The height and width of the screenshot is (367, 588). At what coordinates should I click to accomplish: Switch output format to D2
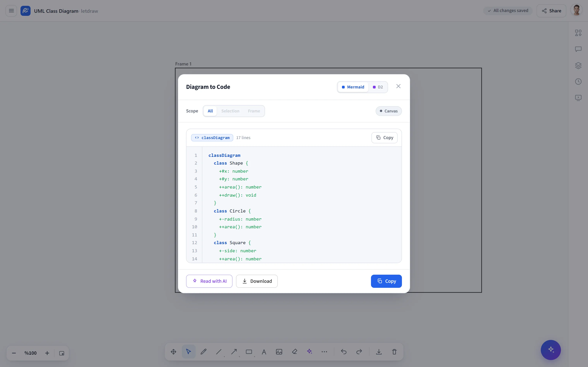click(x=378, y=87)
